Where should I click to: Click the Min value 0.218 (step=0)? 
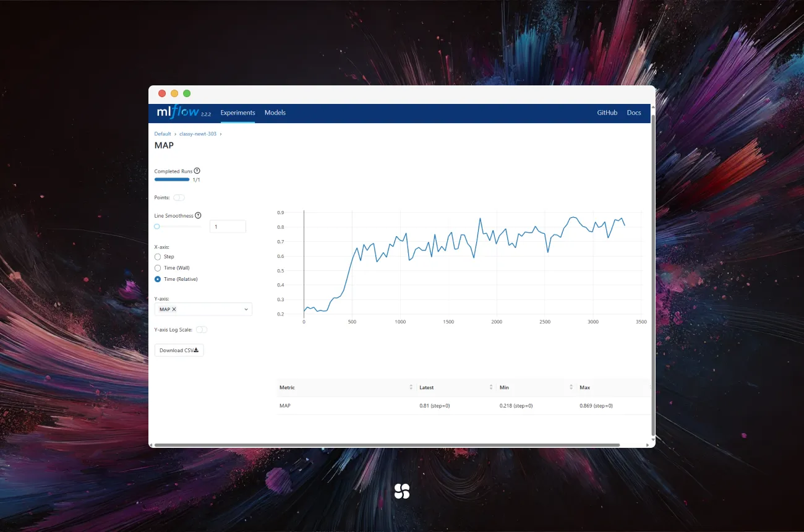(x=516, y=406)
